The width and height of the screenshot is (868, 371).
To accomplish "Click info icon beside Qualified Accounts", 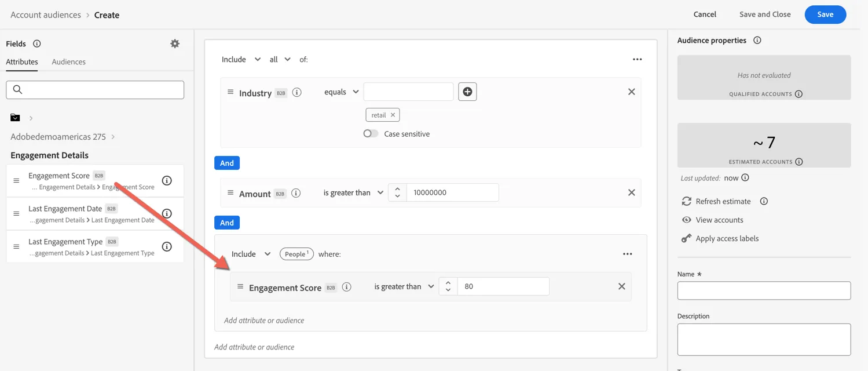I will point(799,94).
